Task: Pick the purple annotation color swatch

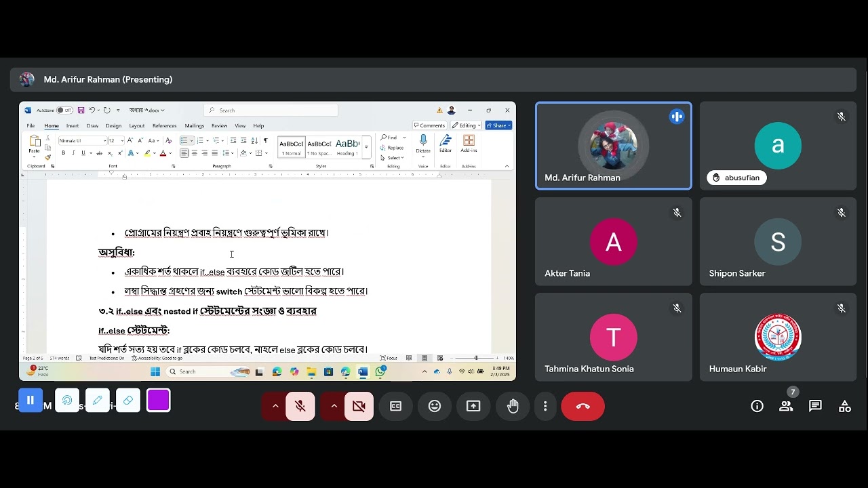Action: [x=158, y=401]
